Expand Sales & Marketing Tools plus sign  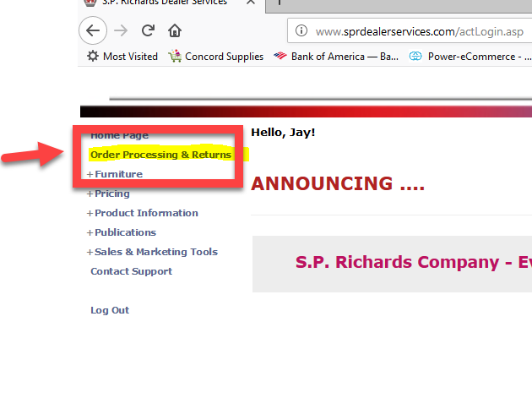(90, 252)
